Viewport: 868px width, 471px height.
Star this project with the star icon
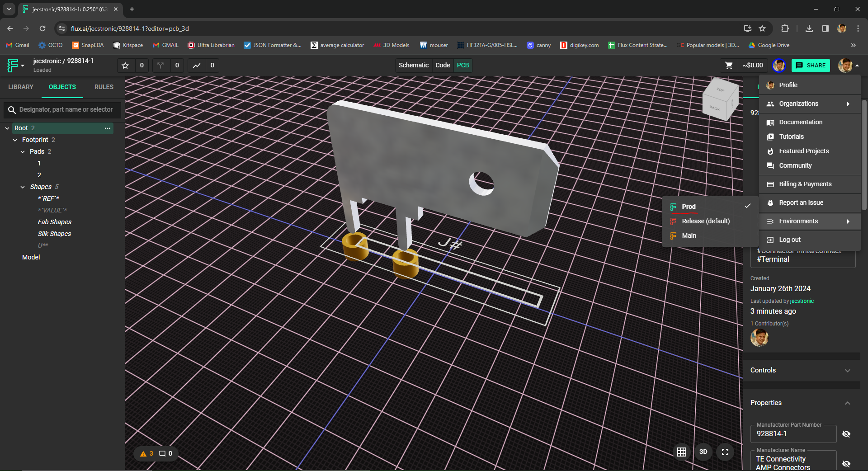[x=125, y=66]
